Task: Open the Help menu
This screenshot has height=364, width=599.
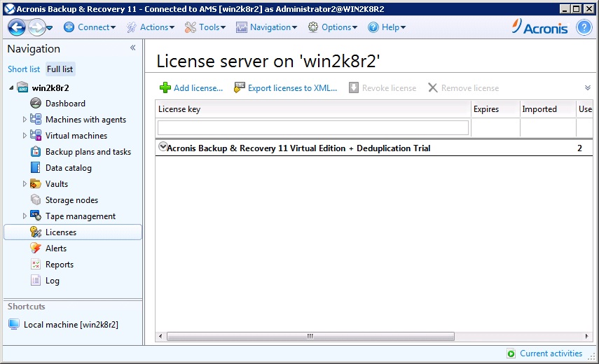Action: (x=387, y=27)
